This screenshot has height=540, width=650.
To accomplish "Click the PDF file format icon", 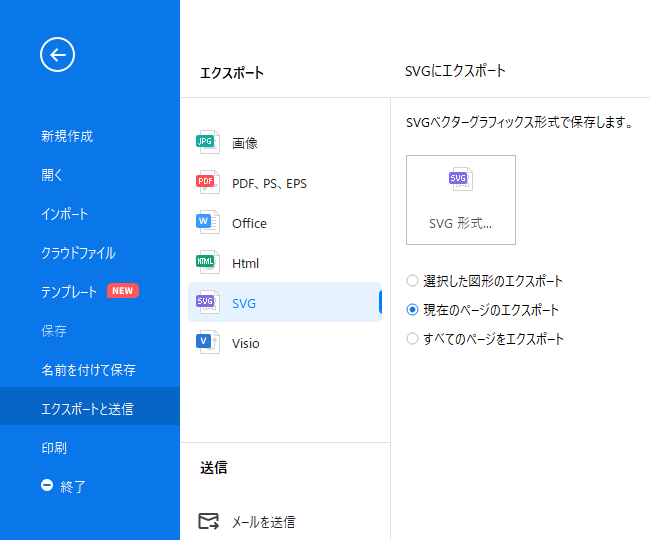I will [207, 183].
